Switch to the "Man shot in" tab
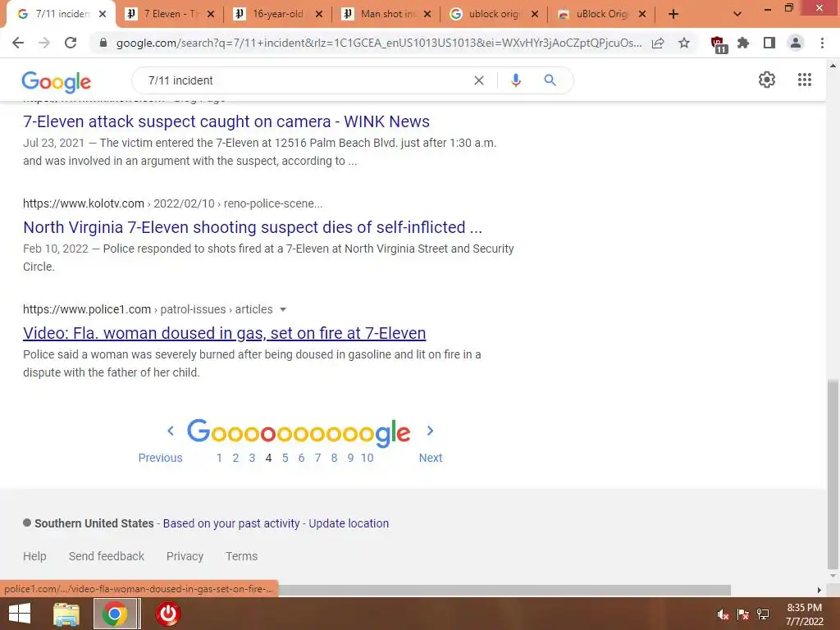The height and width of the screenshot is (630, 840). pos(386,14)
